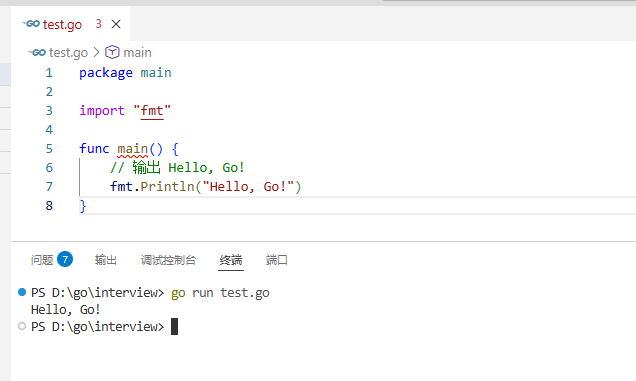Click the "Hello, Go!" string literal

248,187
